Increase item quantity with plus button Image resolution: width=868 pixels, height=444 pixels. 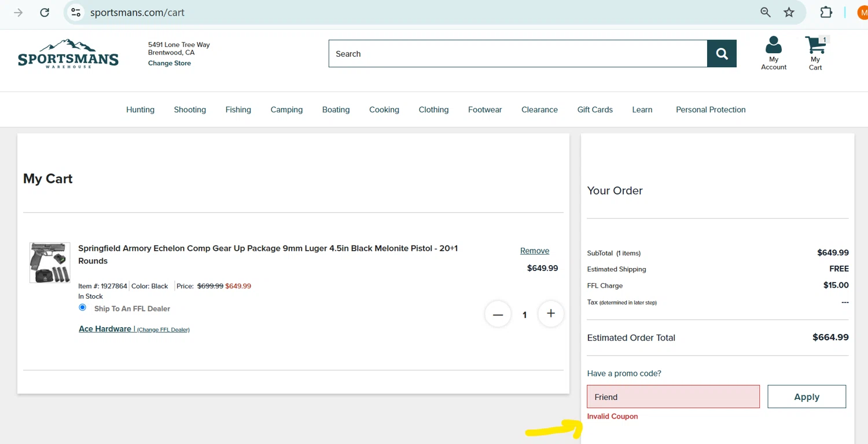[x=550, y=314]
